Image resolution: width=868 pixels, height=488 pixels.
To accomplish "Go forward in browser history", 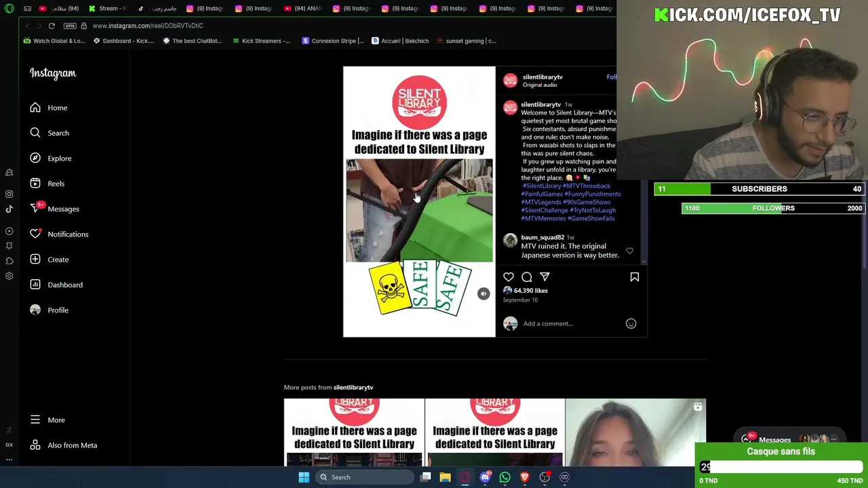I will 39,26.
